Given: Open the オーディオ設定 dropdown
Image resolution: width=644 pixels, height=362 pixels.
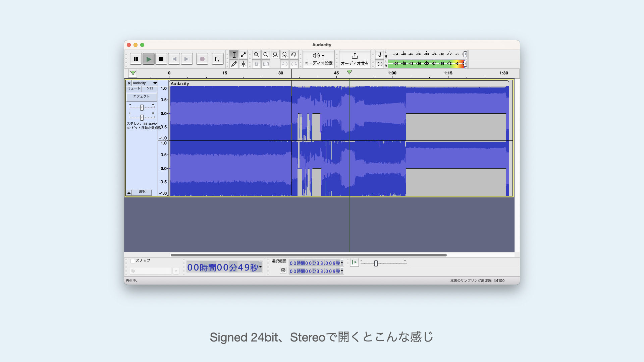Looking at the screenshot, I should 319,59.
